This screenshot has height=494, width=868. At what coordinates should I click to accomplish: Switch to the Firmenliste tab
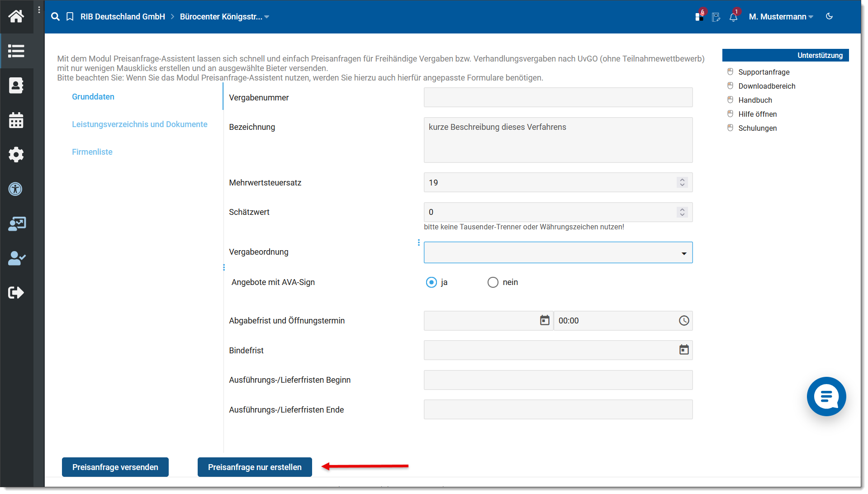pyautogui.click(x=92, y=152)
